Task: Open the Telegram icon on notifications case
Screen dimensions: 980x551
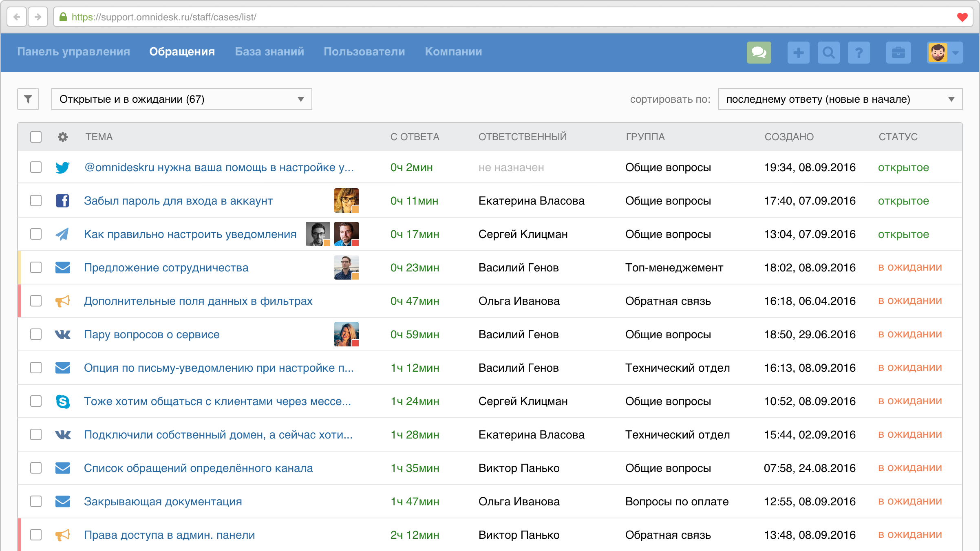Action: point(63,234)
